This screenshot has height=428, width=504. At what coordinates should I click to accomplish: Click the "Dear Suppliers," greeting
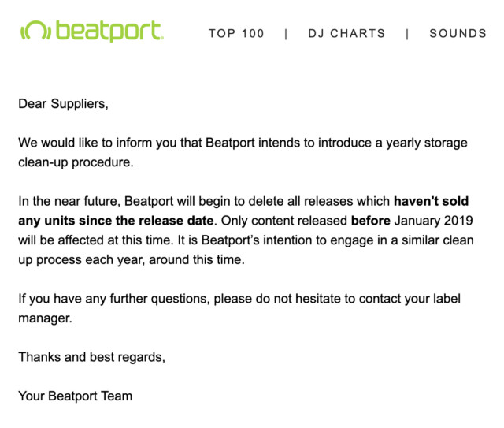click(63, 104)
